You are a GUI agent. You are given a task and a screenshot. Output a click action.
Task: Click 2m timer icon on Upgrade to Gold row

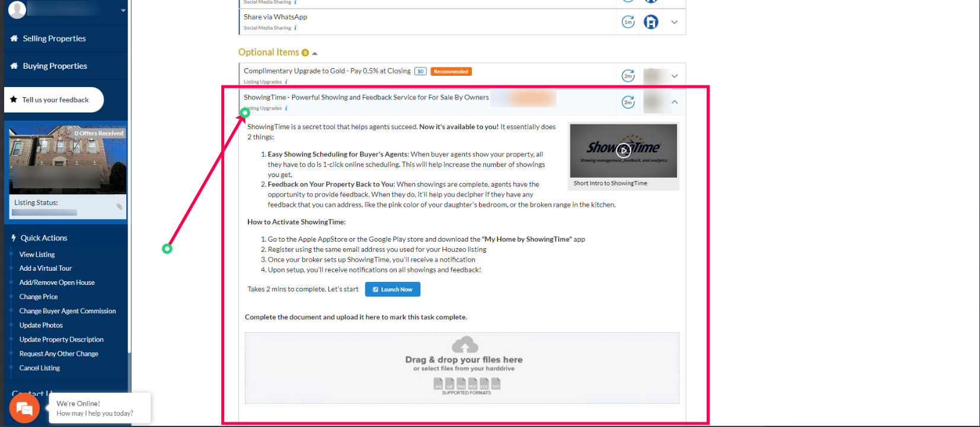click(x=628, y=76)
